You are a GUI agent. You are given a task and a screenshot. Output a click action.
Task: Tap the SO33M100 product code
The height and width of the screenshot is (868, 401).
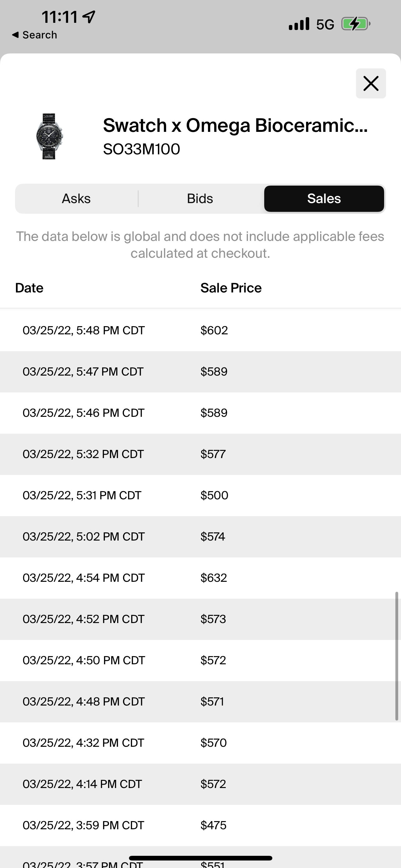(x=141, y=149)
